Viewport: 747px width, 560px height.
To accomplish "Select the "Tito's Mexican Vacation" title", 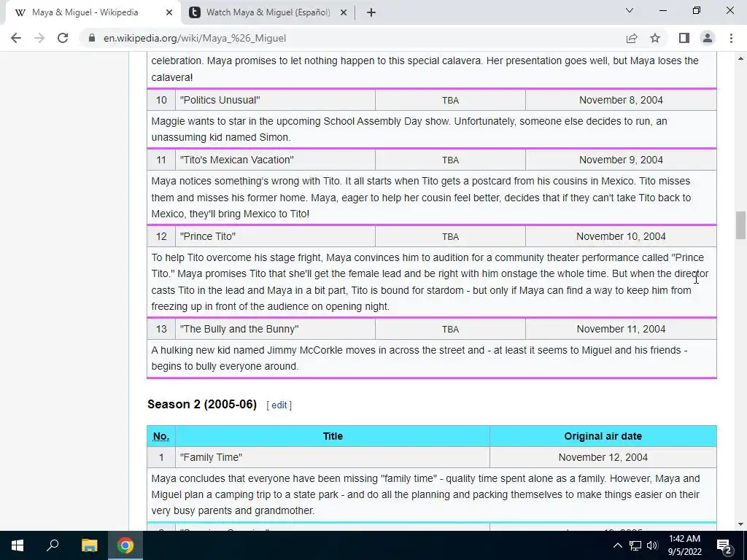I will pyautogui.click(x=237, y=160).
